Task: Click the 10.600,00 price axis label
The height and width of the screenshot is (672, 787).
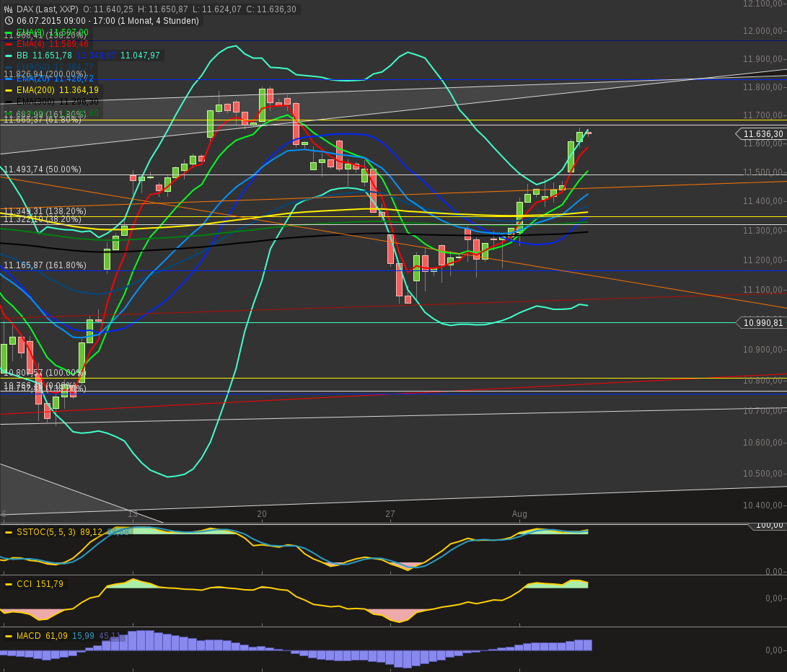Action: click(762, 443)
